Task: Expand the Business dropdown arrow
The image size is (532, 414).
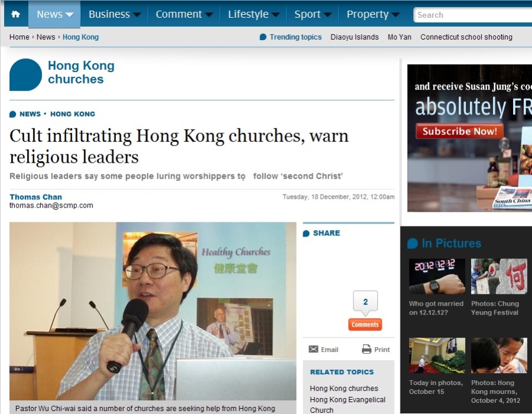Action: click(137, 15)
